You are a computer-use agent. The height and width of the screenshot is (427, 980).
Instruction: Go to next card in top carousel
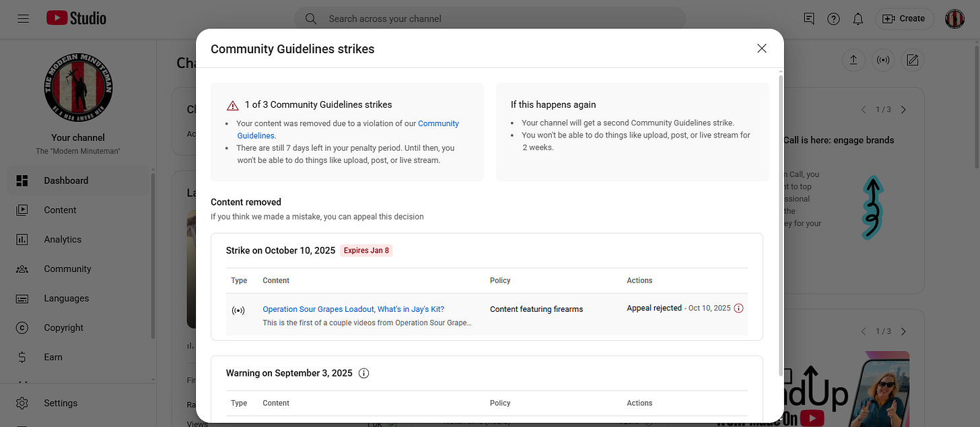(x=903, y=110)
